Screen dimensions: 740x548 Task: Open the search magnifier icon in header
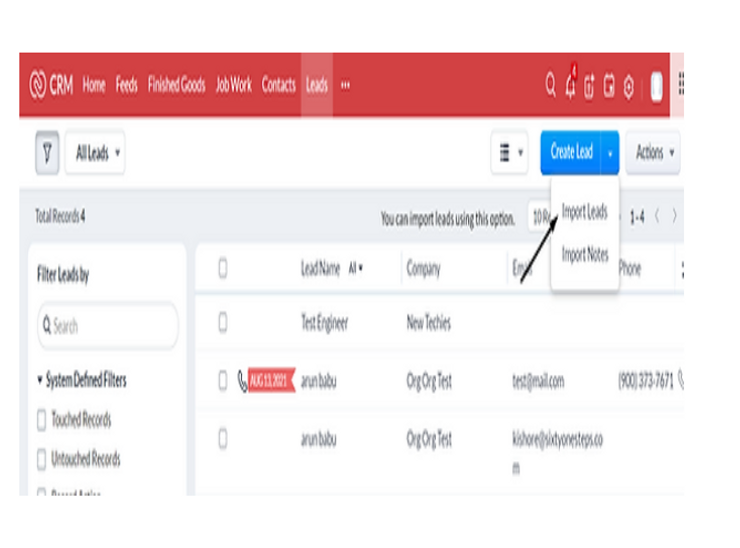(550, 85)
